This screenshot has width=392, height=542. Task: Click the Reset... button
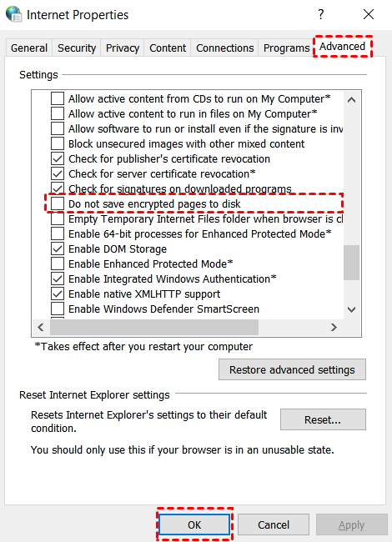pyautogui.click(x=323, y=419)
